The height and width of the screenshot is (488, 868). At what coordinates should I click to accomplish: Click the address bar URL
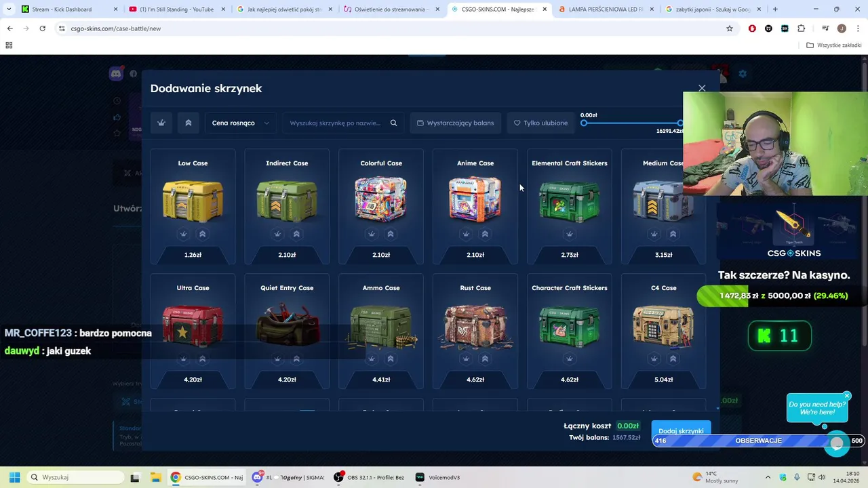click(116, 28)
